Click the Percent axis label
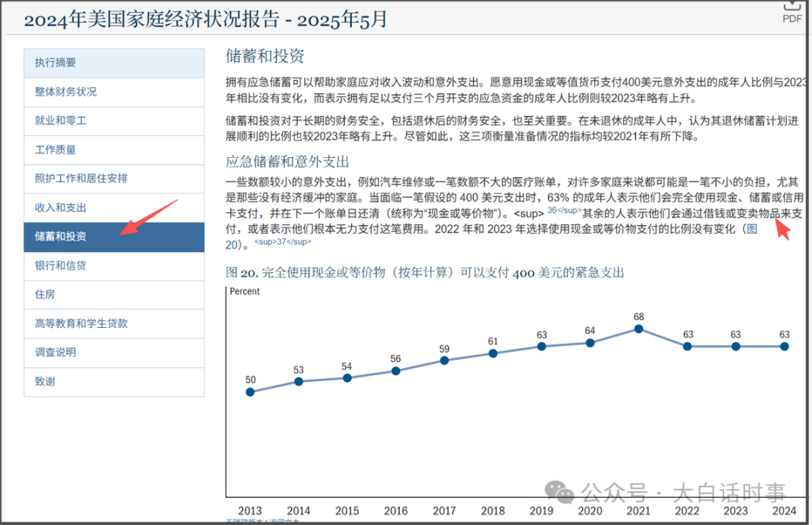The height and width of the screenshot is (525, 812). [x=244, y=292]
